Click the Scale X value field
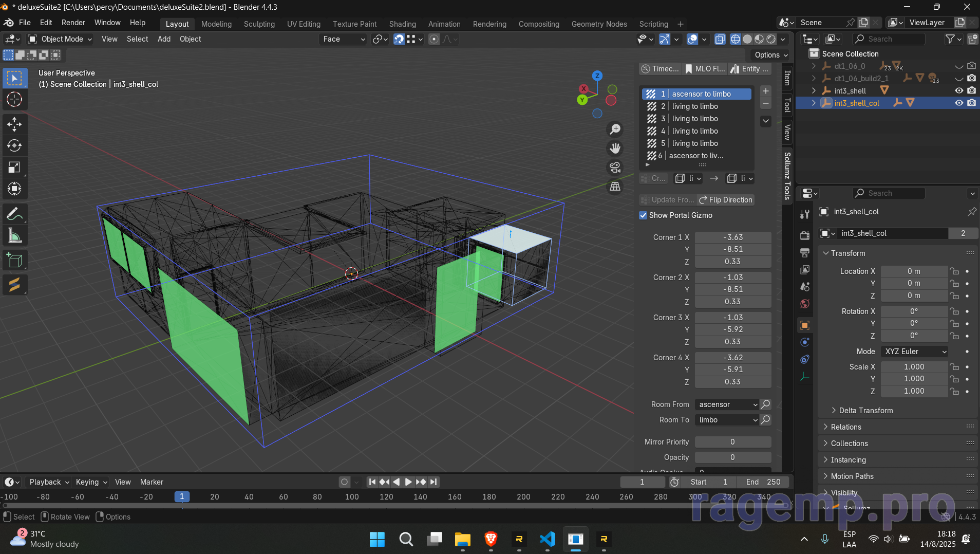980x554 pixels. tap(914, 367)
